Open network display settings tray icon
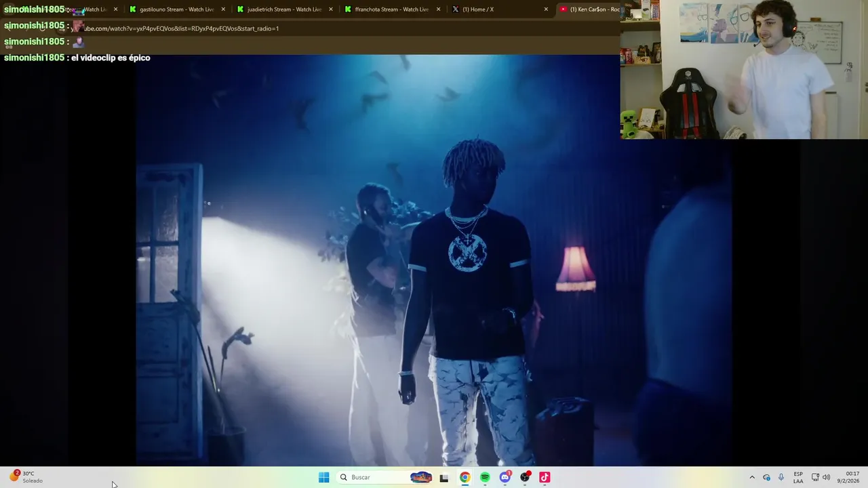Viewport: 868px width, 488px height. coord(816,477)
